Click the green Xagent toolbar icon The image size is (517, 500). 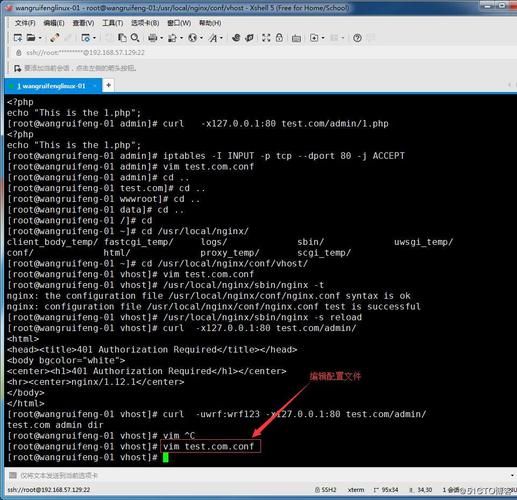point(249,38)
